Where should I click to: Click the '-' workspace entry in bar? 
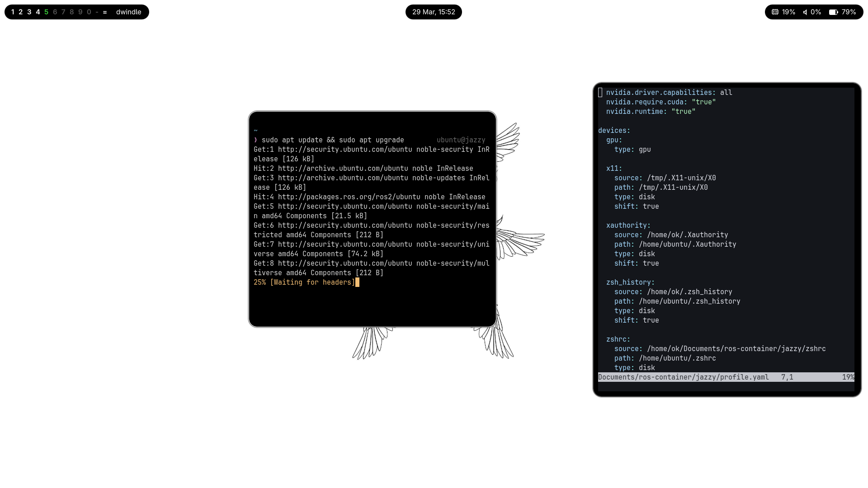(97, 12)
